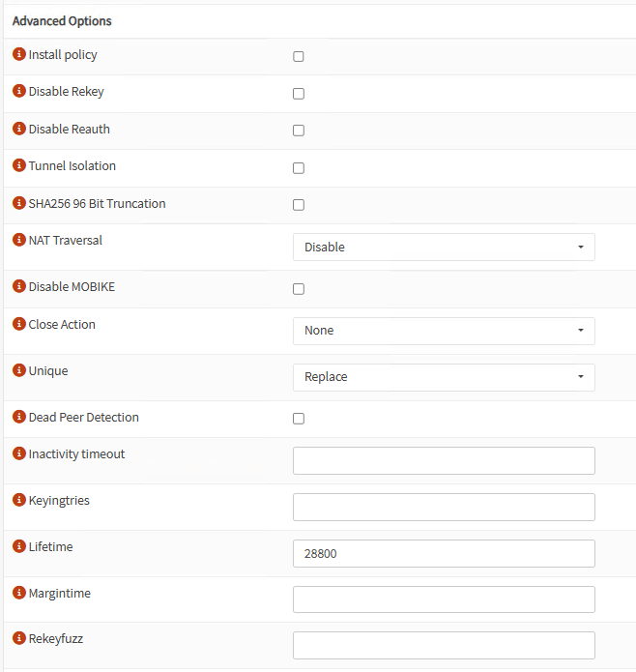Enable Dead Peer Detection checkbox
Image resolution: width=636 pixels, height=672 pixels.
coord(299,419)
